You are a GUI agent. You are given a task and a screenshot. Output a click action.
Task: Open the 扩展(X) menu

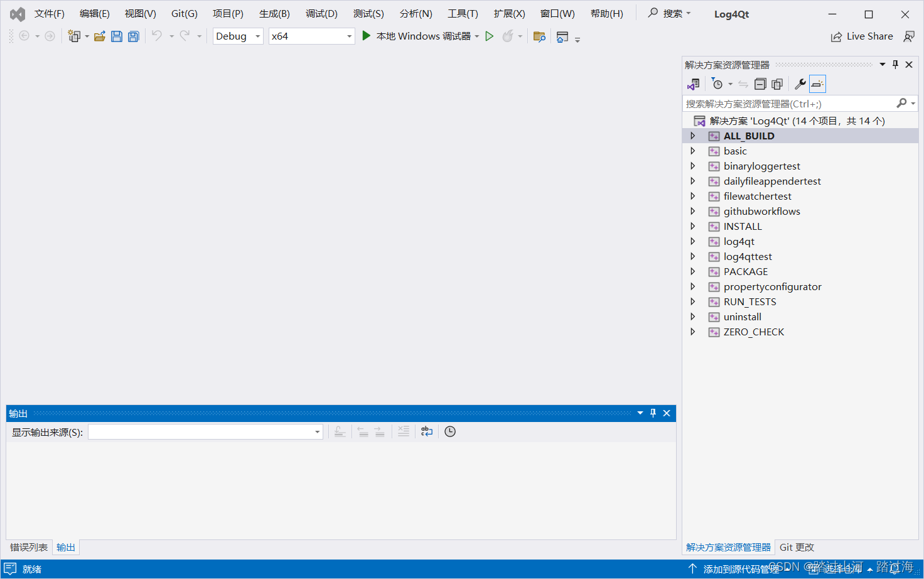click(510, 14)
